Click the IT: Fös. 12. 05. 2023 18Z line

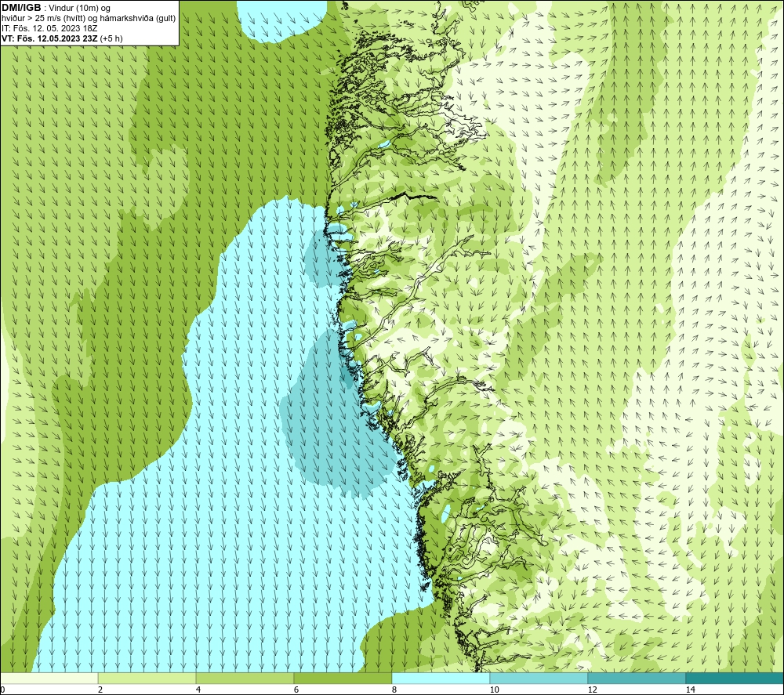tap(49, 28)
